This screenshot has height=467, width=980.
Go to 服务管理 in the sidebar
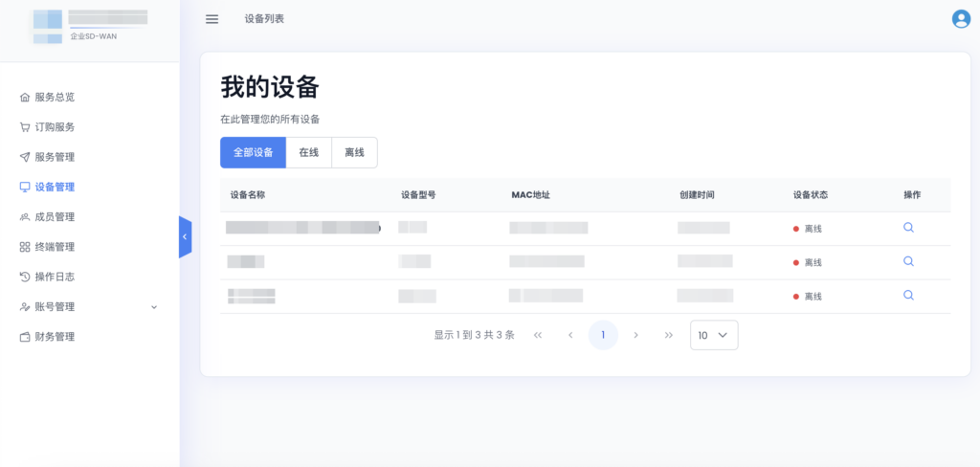54,157
